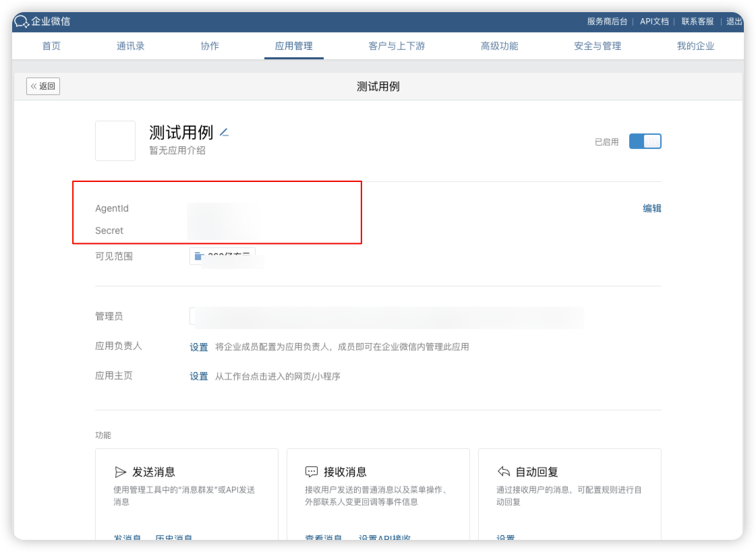Click 编辑 next to AgentId section
The image size is (756, 552).
click(652, 209)
